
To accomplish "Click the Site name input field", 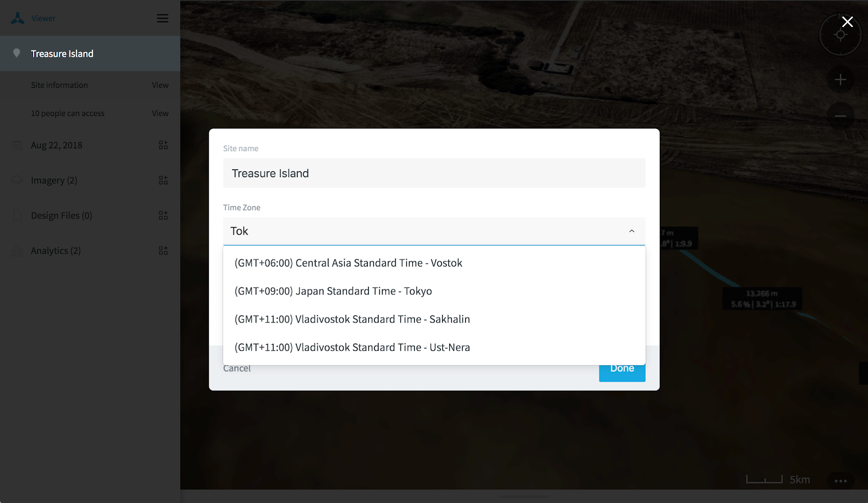I will click(x=433, y=173).
